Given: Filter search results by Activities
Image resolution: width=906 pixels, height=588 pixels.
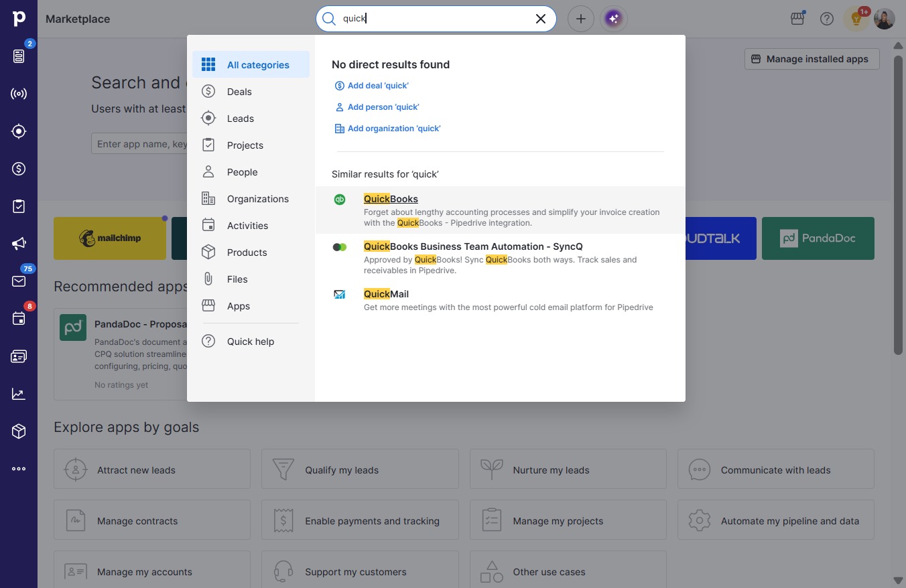Looking at the screenshot, I should [251, 226].
